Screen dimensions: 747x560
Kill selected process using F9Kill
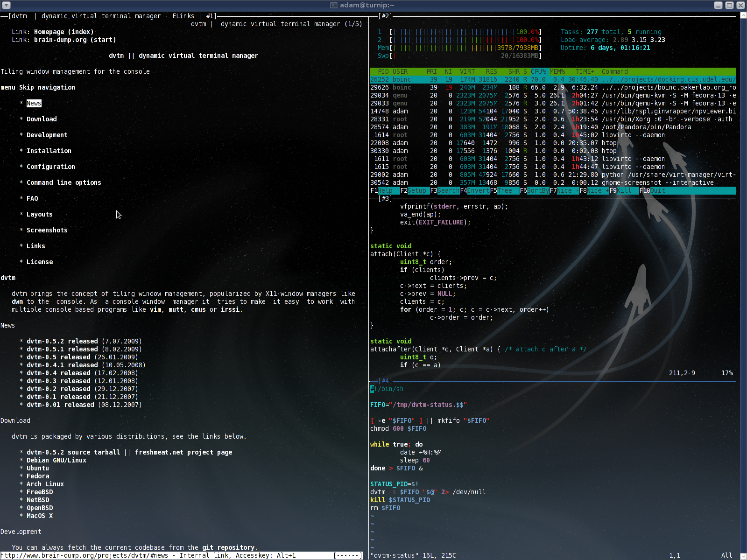point(621,190)
